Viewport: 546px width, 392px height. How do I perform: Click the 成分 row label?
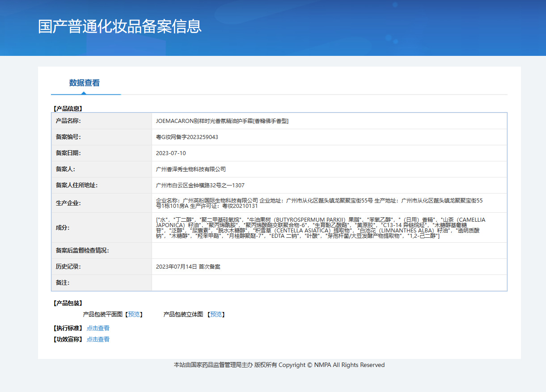click(x=63, y=228)
